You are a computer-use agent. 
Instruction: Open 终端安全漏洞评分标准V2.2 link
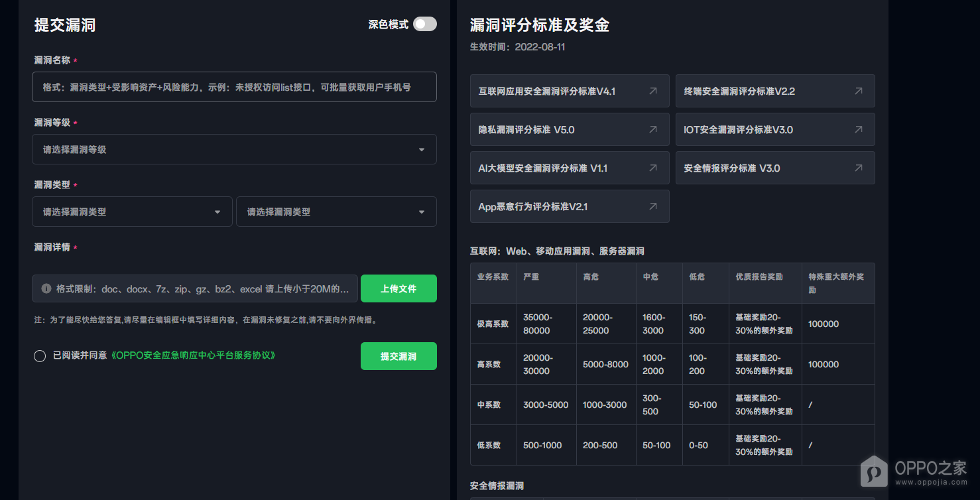pyautogui.click(x=775, y=91)
